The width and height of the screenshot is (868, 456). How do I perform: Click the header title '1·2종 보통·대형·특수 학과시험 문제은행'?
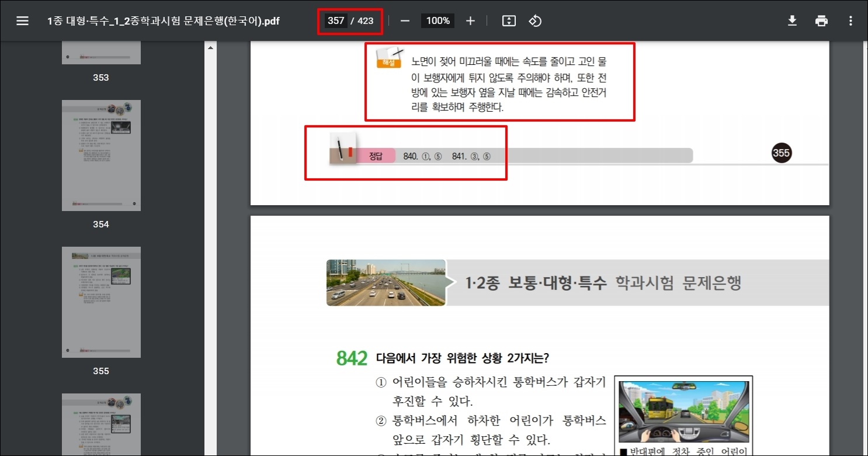603,284
